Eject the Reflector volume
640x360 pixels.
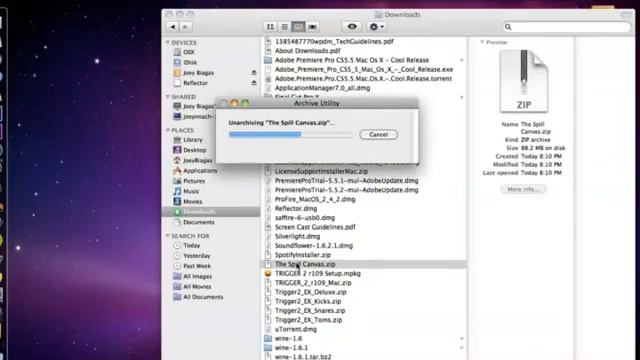[x=254, y=83]
